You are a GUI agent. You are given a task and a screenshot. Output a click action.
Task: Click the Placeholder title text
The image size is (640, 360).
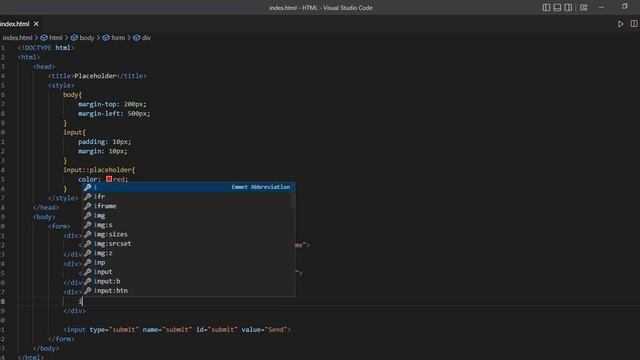[x=95, y=76]
